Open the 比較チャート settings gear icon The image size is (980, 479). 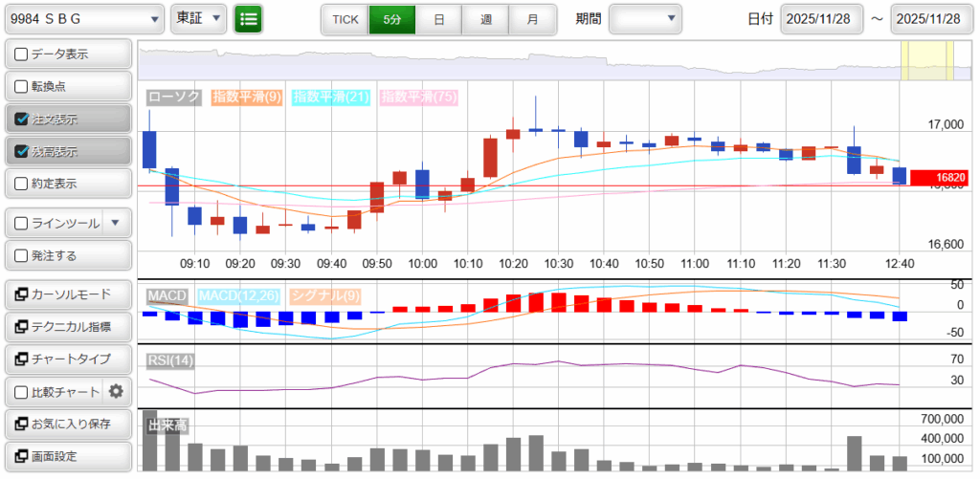coord(116,391)
